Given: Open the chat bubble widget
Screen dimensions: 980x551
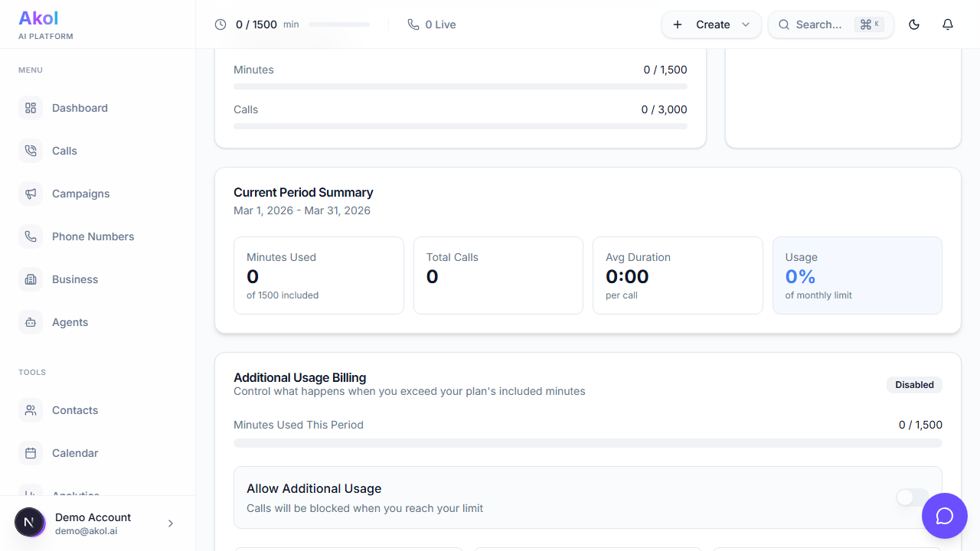Looking at the screenshot, I should 945,516.
